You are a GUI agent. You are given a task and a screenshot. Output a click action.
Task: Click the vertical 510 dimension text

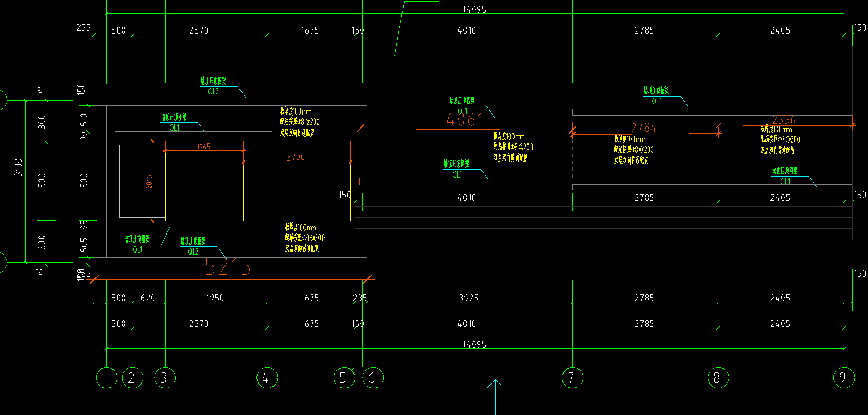(x=84, y=120)
